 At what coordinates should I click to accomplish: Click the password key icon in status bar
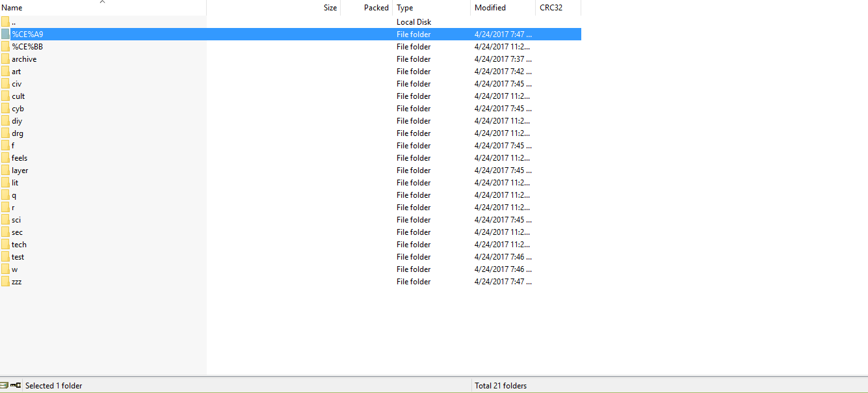pos(16,385)
